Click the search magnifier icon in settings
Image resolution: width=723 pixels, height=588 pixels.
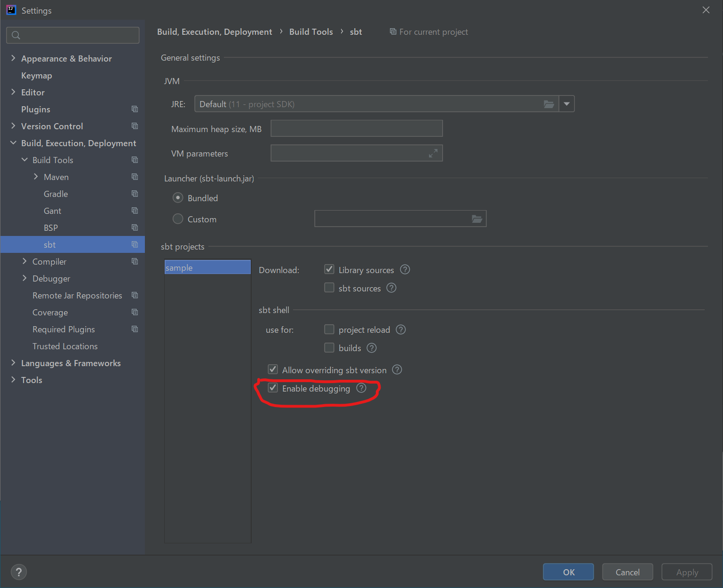(16, 35)
